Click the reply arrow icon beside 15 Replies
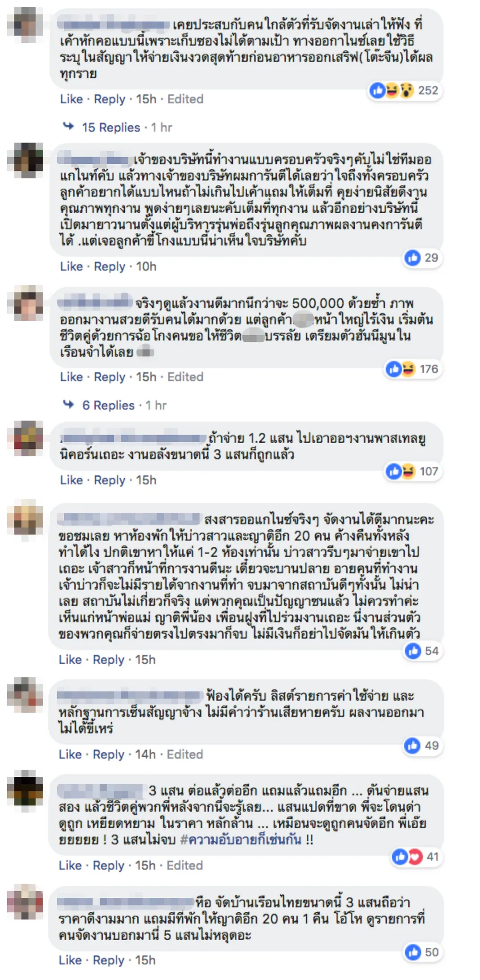The height and width of the screenshot is (980, 480). [69, 126]
